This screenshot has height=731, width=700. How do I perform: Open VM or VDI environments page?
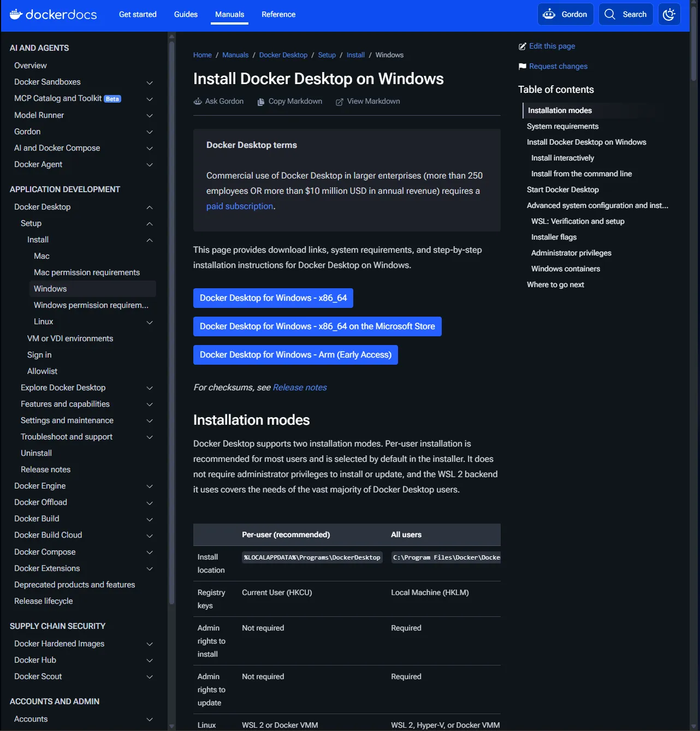coord(70,338)
